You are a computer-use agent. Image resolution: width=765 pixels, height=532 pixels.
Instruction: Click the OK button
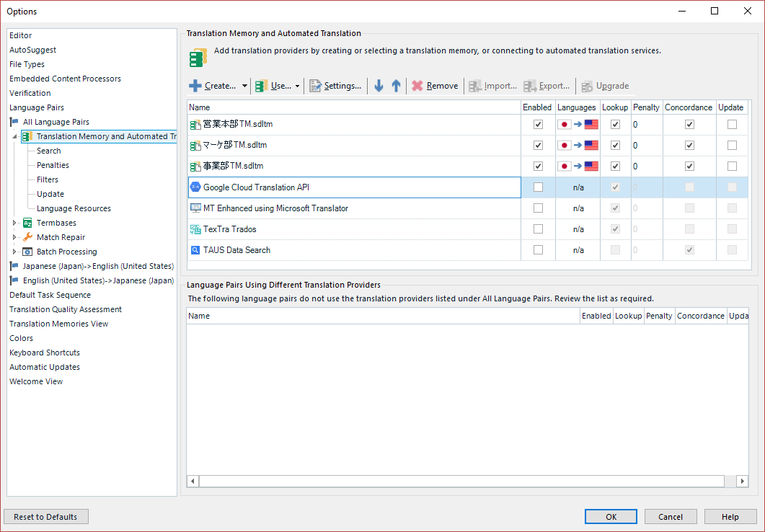point(611,516)
